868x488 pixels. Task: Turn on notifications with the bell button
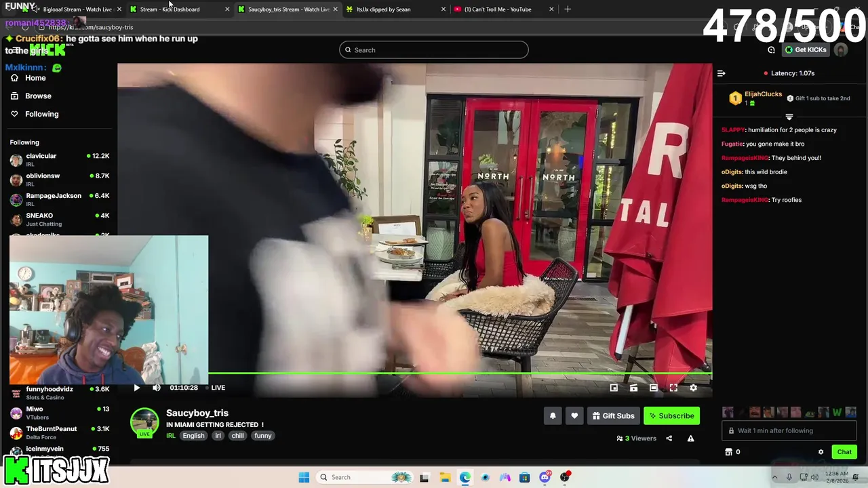pyautogui.click(x=553, y=415)
